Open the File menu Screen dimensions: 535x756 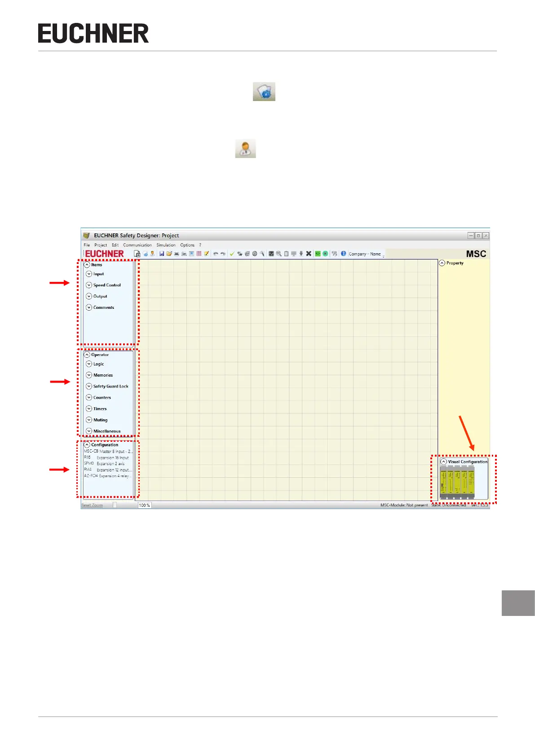[x=87, y=245]
